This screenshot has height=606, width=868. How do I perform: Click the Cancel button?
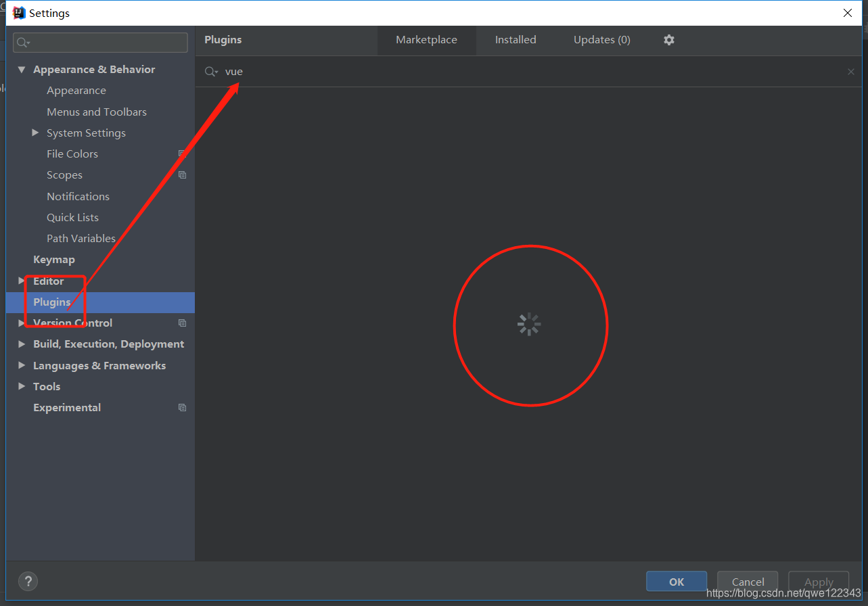[748, 582]
